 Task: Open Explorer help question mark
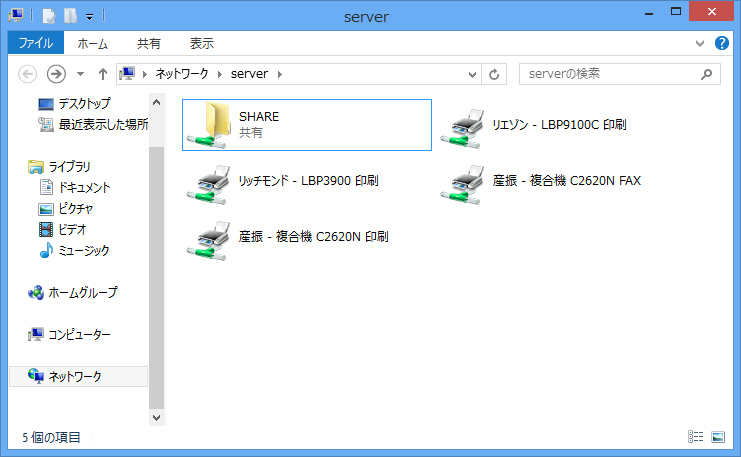click(x=722, y=43)
